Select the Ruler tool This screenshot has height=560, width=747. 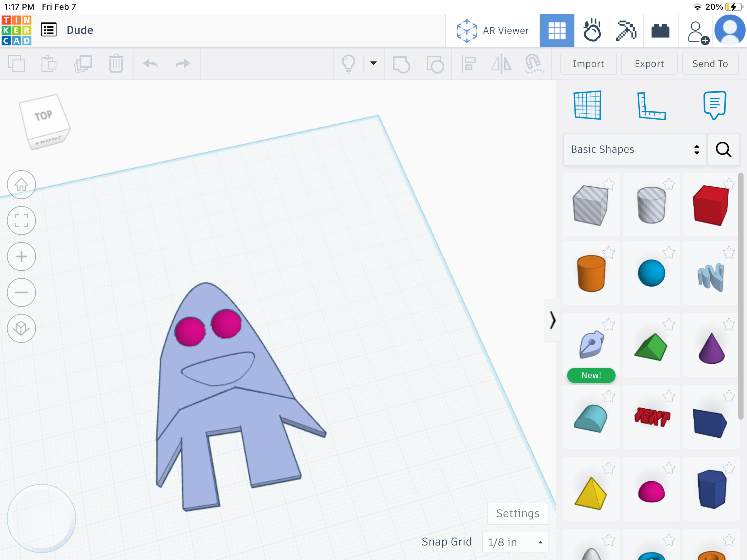click(x=651, y=106)
